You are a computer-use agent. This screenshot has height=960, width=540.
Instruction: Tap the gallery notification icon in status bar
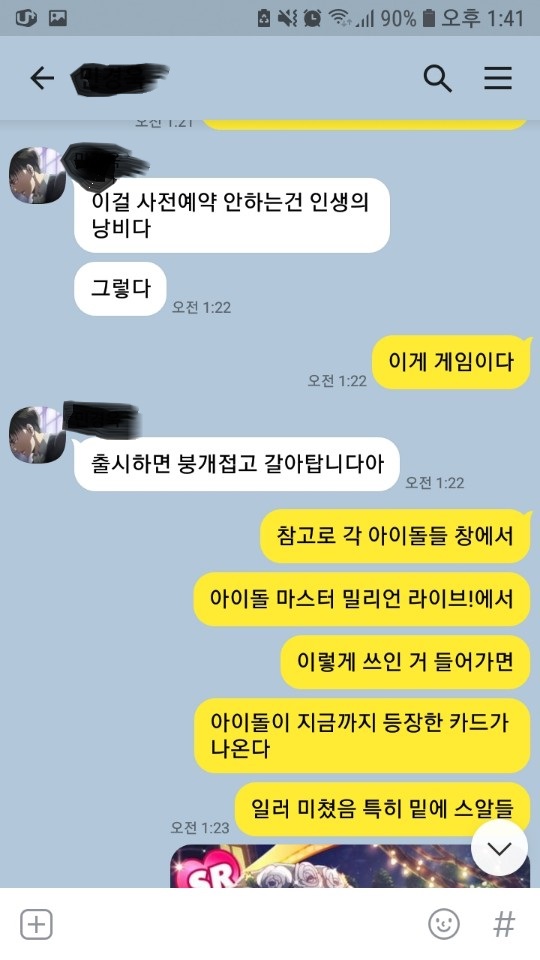58,18
